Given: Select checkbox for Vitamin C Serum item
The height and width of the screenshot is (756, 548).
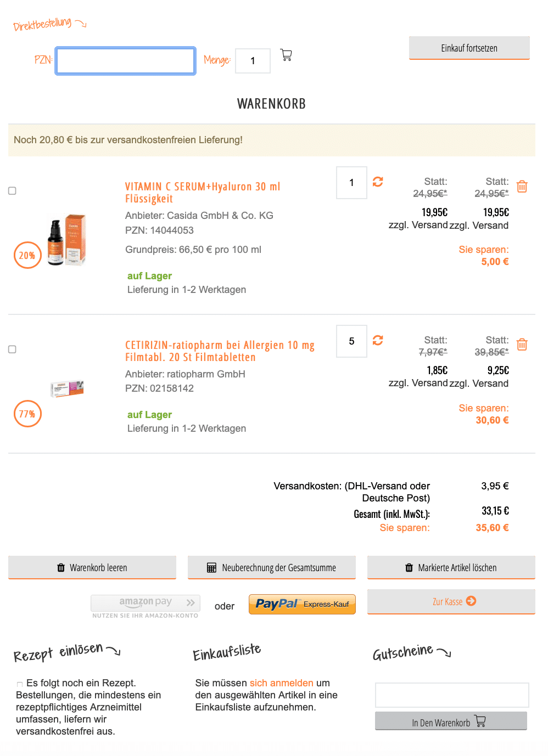Looking at the screenshot, I should point(12,191).
